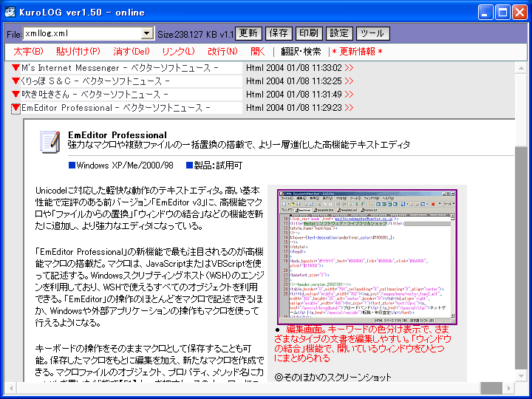The width and height of the screenshot is (532, 399).
Task: Click vertical scrollbar up arrow
Action: click(x=521, y=68)
